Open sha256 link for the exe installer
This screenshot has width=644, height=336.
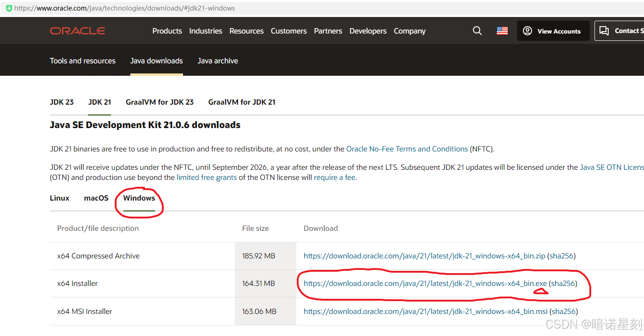(x=563, y=283)
